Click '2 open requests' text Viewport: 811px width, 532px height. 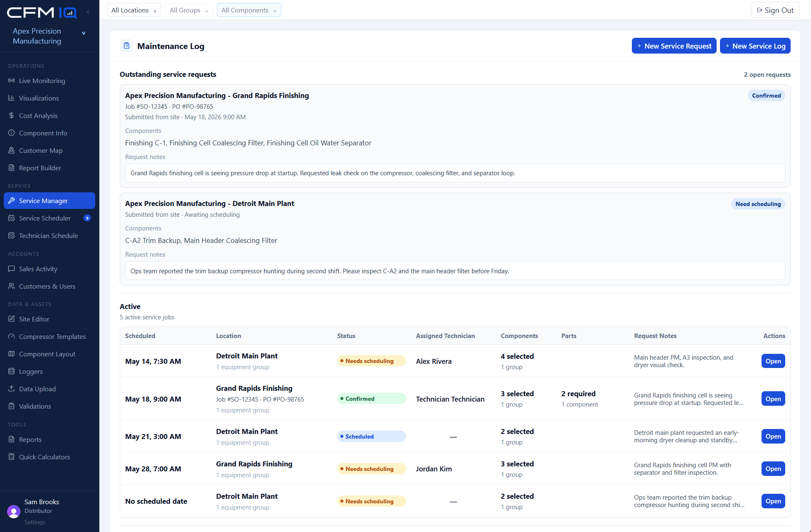[x=767, y=74]
